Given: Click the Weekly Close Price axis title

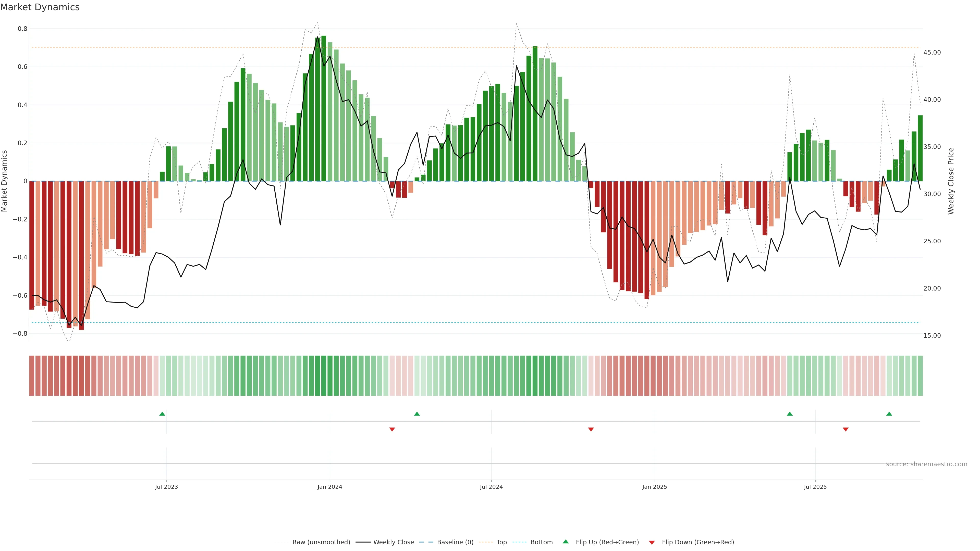Looking at the screenshot, I should (951, 181).
